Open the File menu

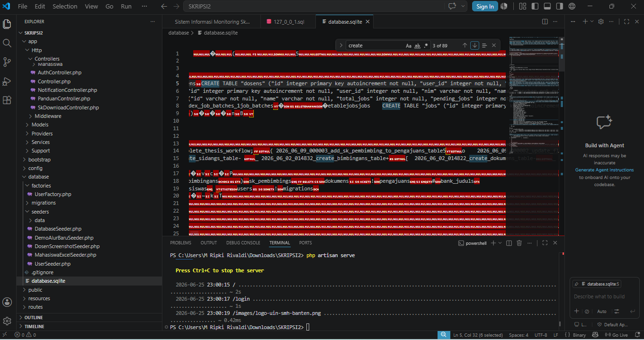[x=22, y=7]
